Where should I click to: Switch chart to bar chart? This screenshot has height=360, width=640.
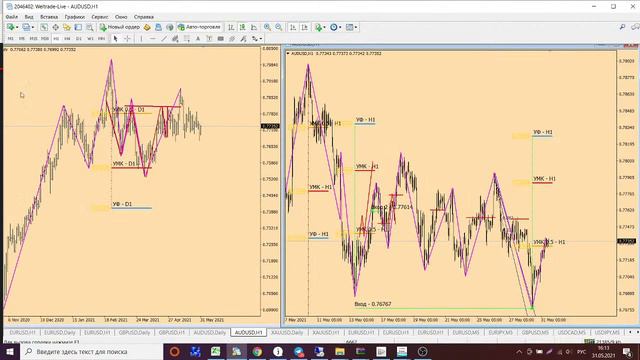click(x=231, y=27)
